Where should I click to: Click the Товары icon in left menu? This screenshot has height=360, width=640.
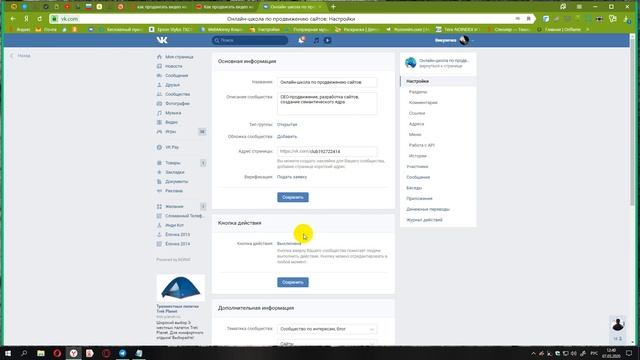[x=159, y=163]
